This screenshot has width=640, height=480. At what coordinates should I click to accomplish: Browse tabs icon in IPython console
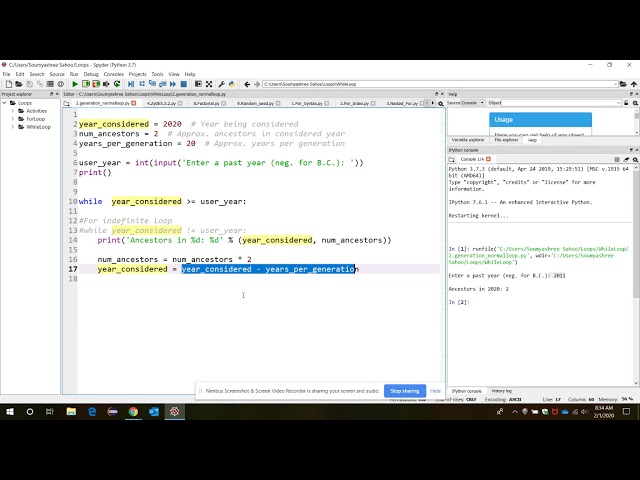coord(451,159)
